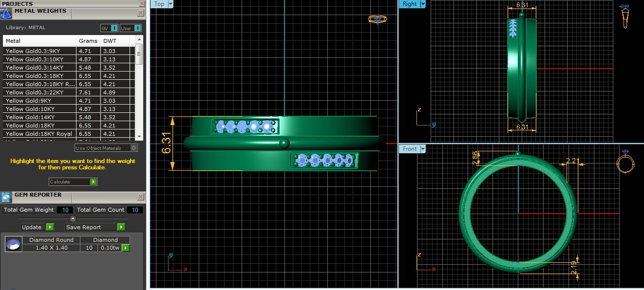Click the ring orientation icon in Top viewport
The image size is (644, 290).
click(377, 19)
